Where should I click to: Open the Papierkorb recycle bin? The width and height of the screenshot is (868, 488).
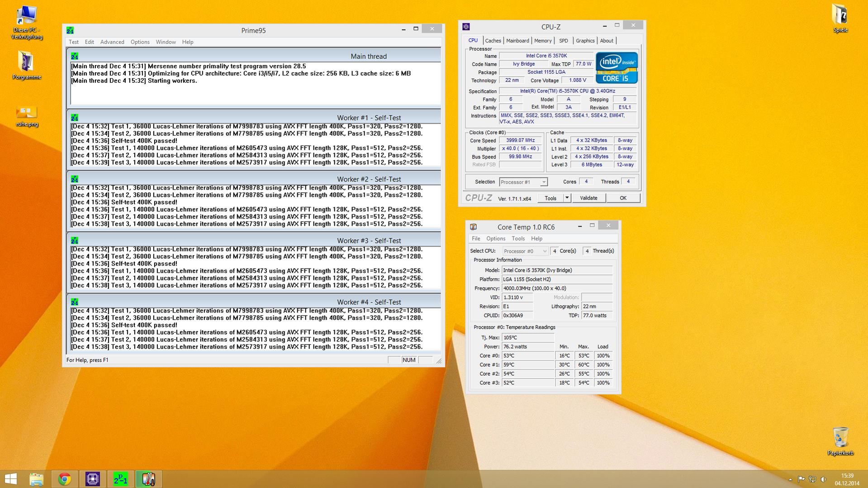pos(840,441)
